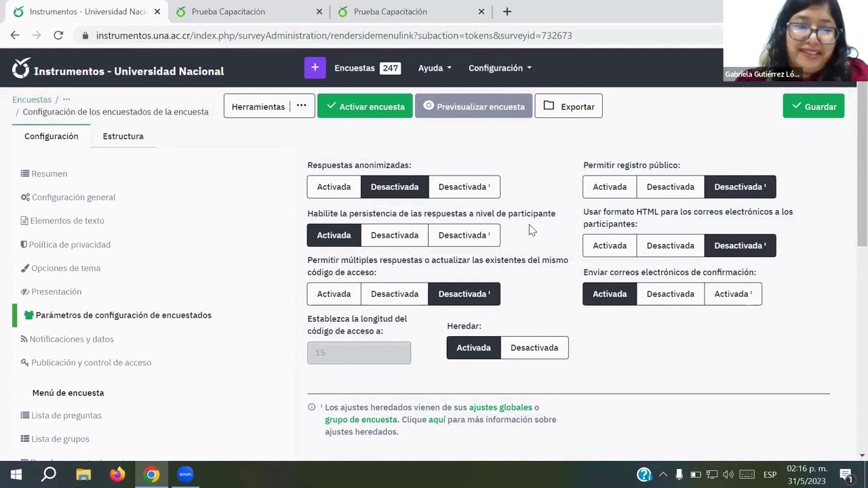Open Windows Start menu
The width and height of the screenshot is (868, 488).
(x=16, y=474)
